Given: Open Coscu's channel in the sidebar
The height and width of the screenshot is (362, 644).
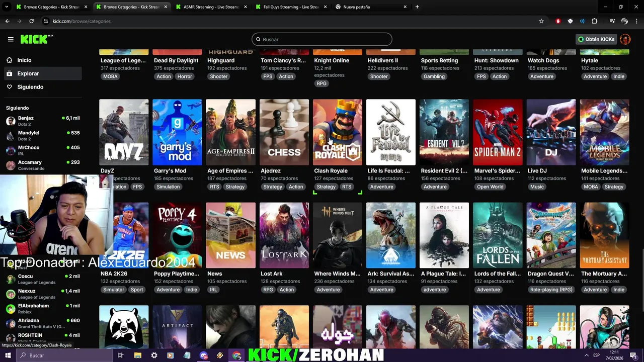Looking at the screenshot, I should coord(42,279).
